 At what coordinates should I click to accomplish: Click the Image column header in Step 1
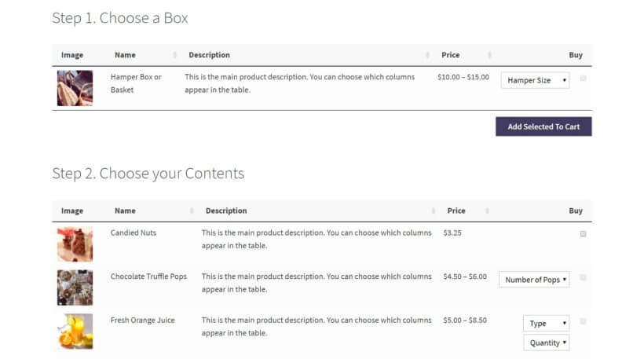tap(72, 55)
